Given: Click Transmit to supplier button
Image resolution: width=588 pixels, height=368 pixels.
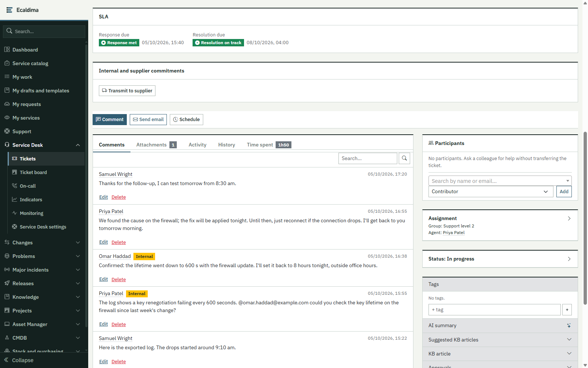Looking at the screenshot, I should [127, 91].
